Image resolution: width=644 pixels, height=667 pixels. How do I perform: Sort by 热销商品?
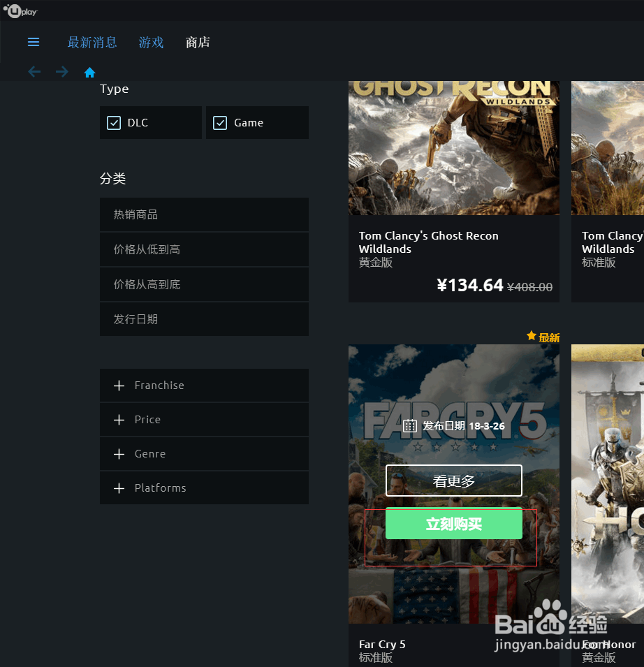204,214
